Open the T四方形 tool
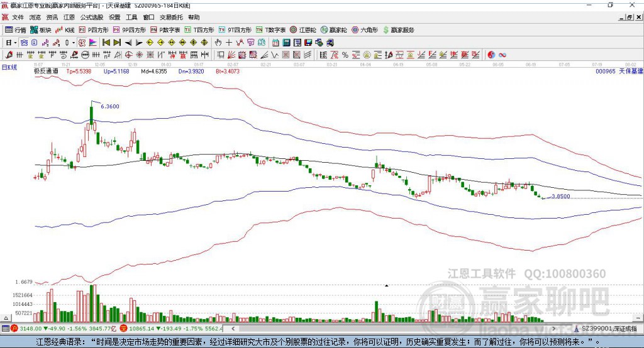644x348 pixels. [199, 30]
